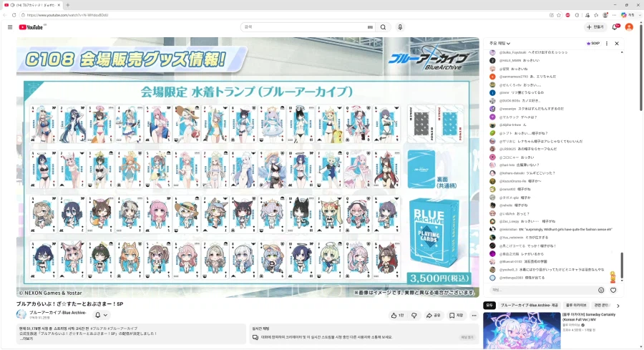Open live chat options kebab menu

607,43
